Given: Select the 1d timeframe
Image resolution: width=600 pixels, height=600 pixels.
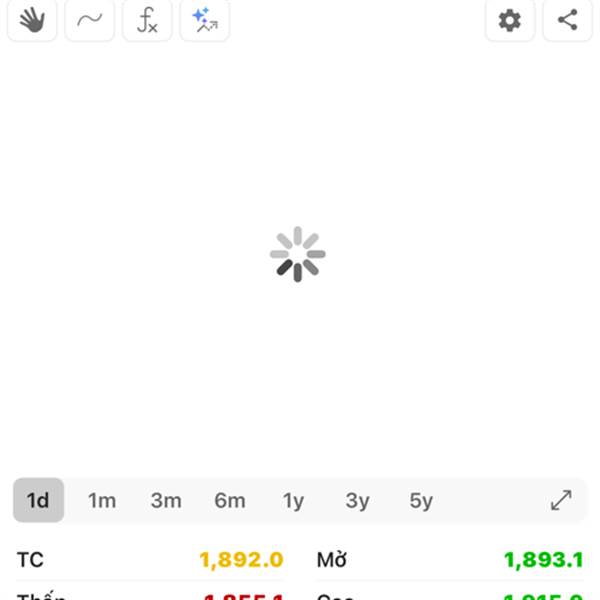Looking at the screenshot, I should (38, 501).
